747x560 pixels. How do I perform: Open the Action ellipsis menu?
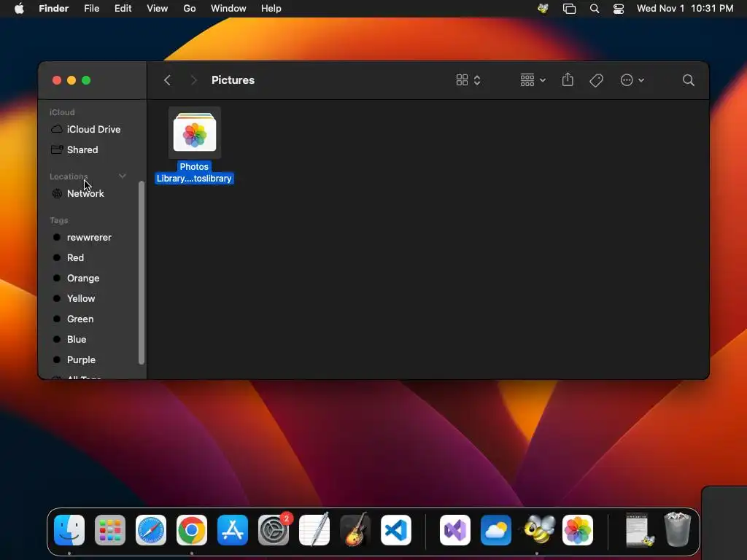coord(632,80)
